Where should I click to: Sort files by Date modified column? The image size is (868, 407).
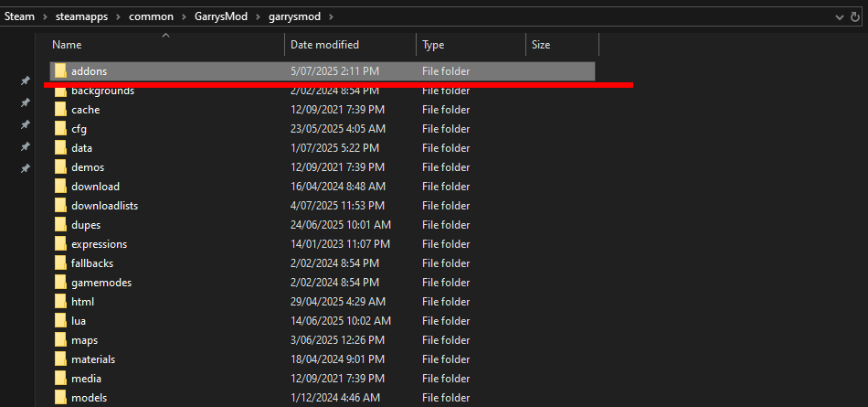tap(324, 44)
